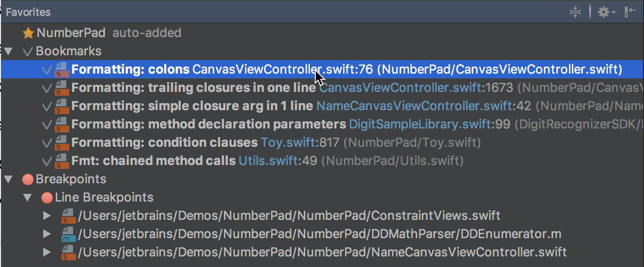644x267 pixels.
Task: Click the NumberPad star favorites icon
Action: click(x=28, y=33)
